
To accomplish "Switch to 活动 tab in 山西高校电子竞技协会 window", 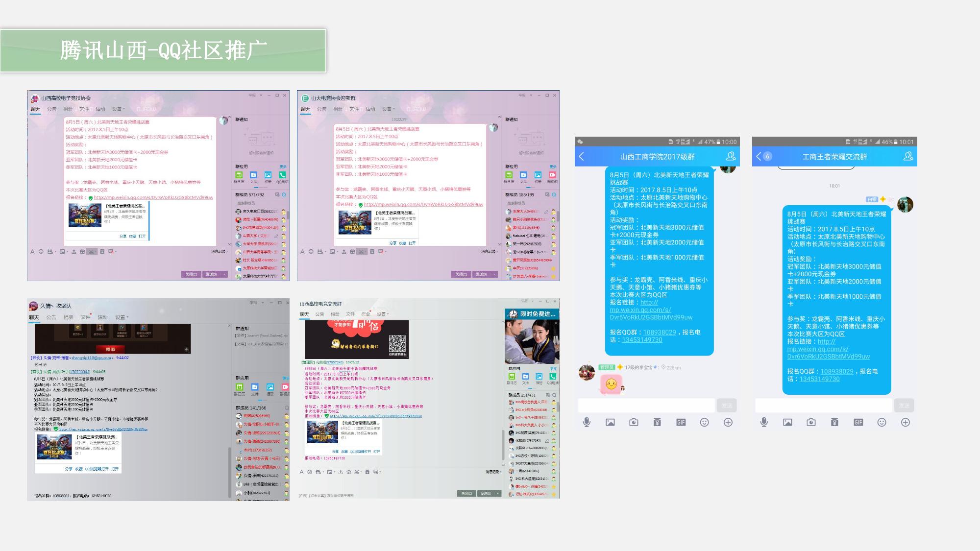I will [x=100, y=109].
